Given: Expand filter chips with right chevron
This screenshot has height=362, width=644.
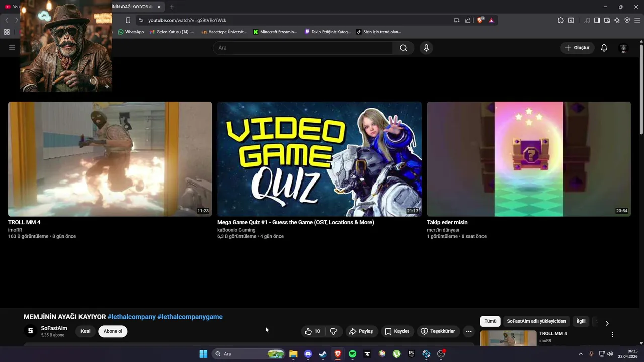Looking at the screenshot, I should 607,323.
